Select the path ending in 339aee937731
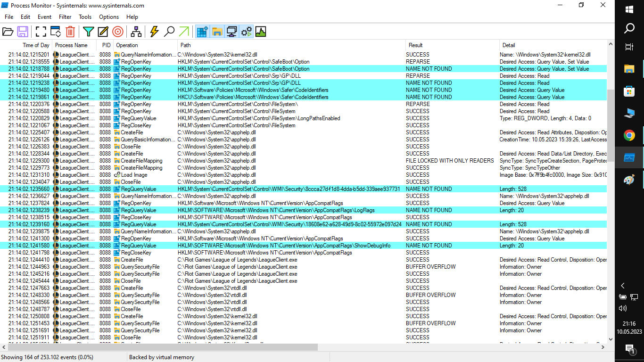644x362 pixels. pos(289,189)
